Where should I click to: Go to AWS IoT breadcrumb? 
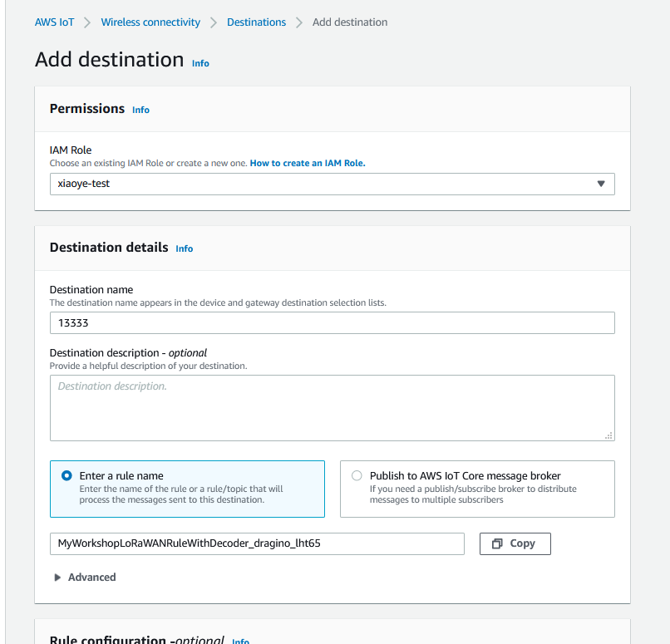[54, 22]
